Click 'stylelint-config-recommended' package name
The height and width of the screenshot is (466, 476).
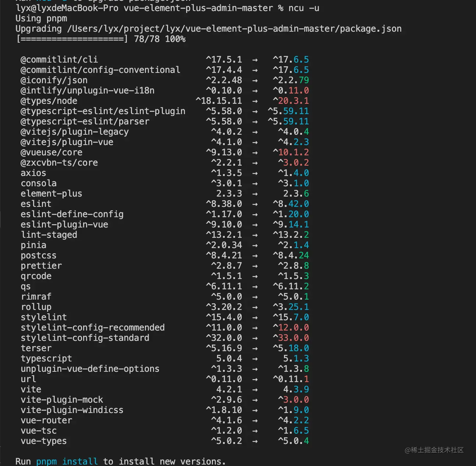coord(93,328)
